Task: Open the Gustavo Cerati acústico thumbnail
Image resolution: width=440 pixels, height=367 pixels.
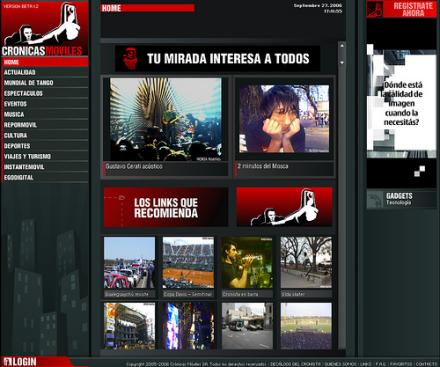Action: [166, 120]
